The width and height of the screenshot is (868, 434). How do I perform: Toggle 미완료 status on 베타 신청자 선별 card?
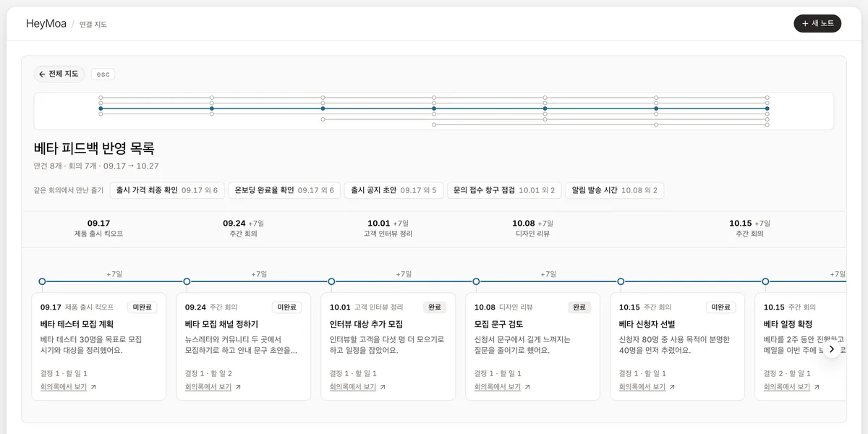tap(721, 307)
